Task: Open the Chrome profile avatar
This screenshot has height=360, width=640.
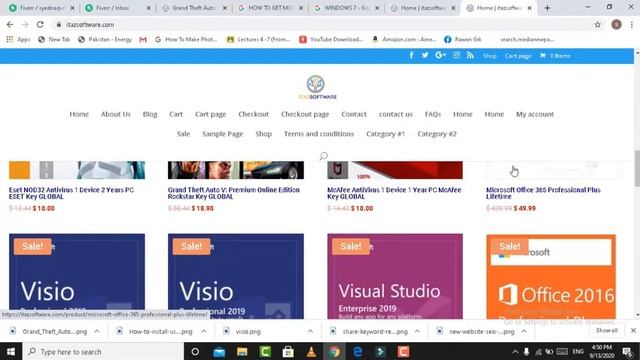Action: click(x=616, y=24)
